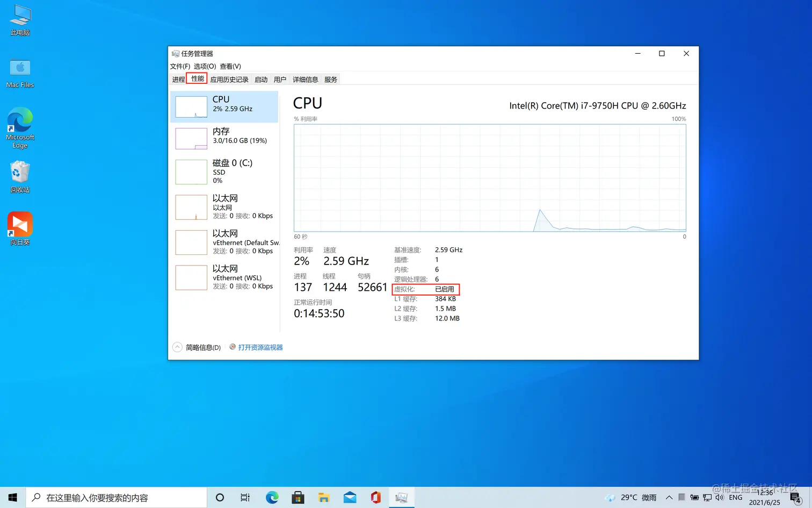Select the 磁盘 0 (C:) item
This screenshot has height=508, width=812.
click(x=224, y=171)
